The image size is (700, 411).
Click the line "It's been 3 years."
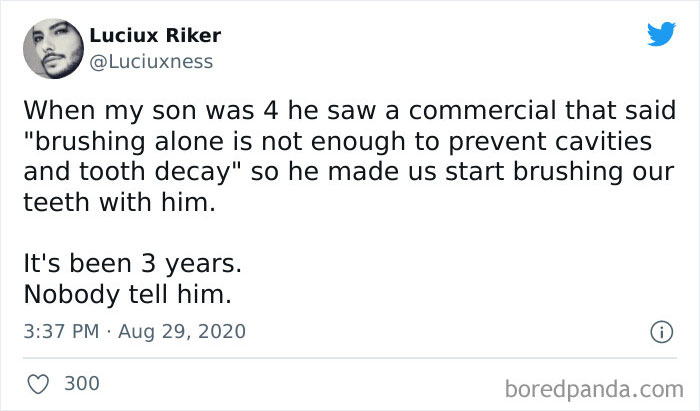coord(132,269)
